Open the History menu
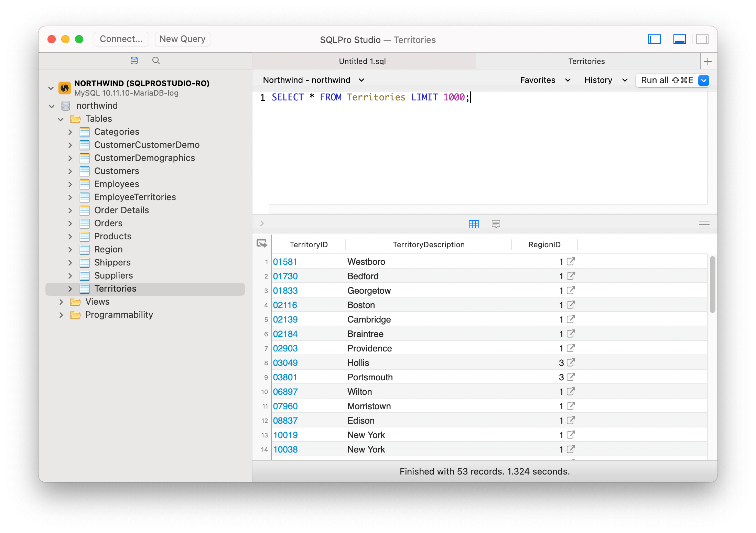 click(606, 80)
